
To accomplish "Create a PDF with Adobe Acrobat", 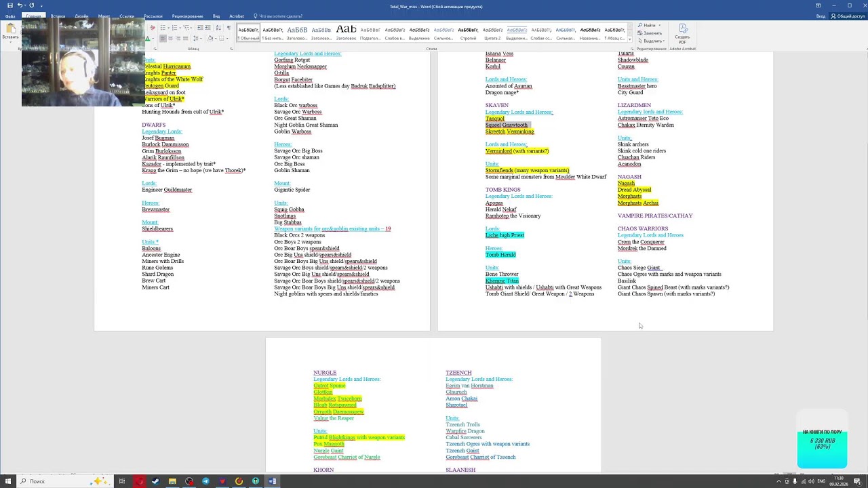I will tap(682, 34).
